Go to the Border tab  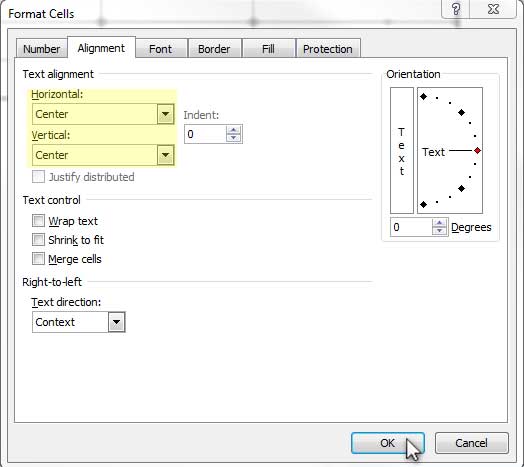tap(214, 49)
